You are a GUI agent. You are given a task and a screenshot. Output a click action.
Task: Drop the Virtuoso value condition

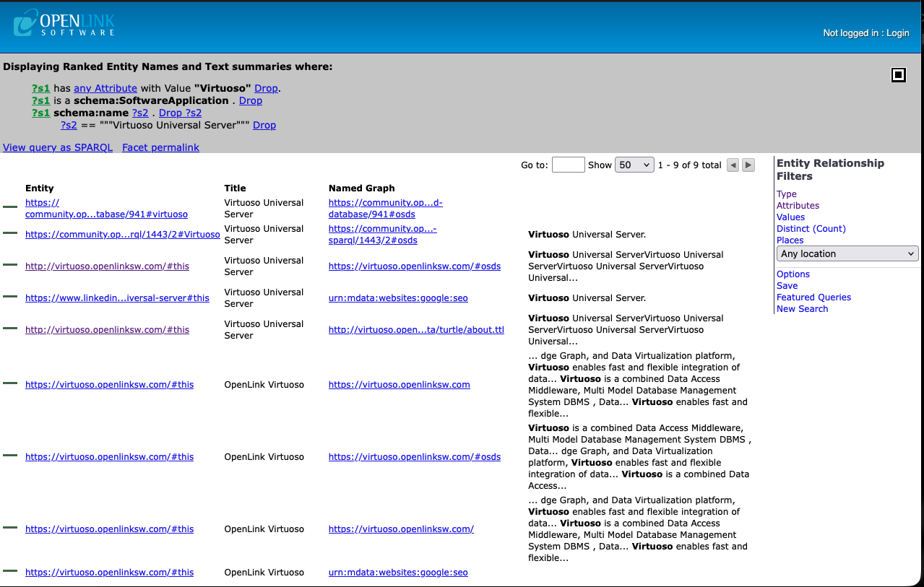(266, 88)
